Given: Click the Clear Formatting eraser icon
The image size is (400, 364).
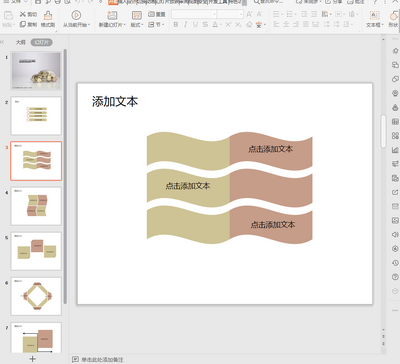Looking at the screenshot, I should coord(249,25).
